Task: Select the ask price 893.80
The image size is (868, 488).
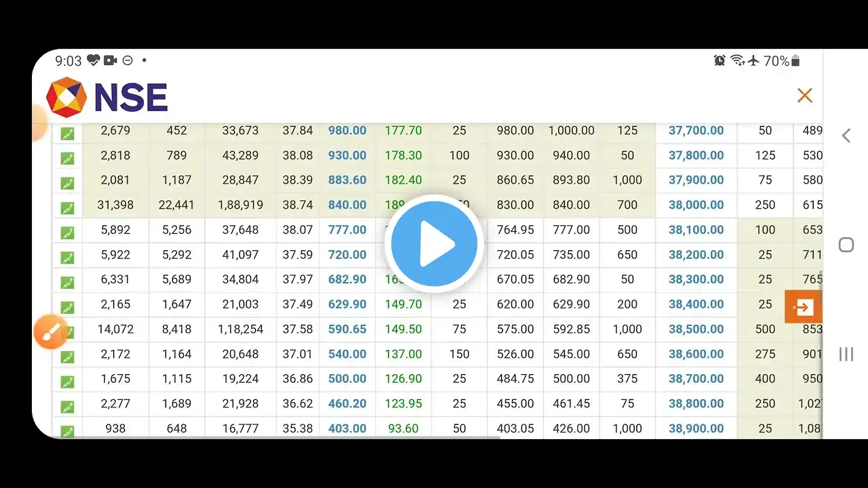Action: coord(571,180)
